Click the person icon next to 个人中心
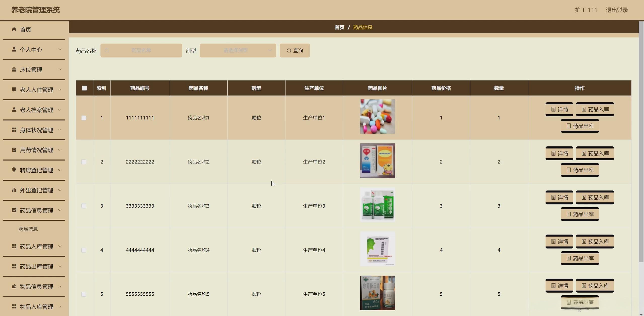644x316 pixels. [14, 50]
